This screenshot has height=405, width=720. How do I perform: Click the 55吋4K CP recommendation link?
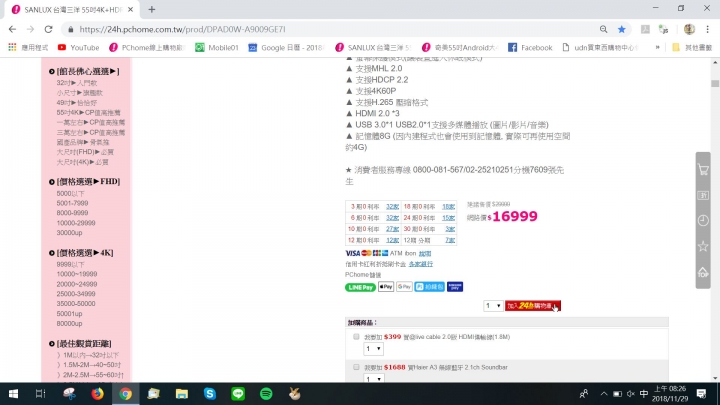(88, 112)
